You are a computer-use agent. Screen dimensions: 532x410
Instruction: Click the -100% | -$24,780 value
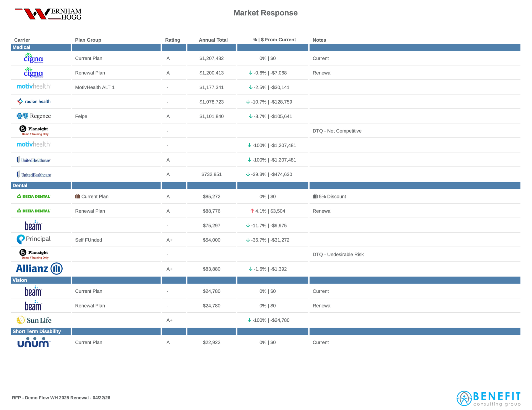coord(271,320)
